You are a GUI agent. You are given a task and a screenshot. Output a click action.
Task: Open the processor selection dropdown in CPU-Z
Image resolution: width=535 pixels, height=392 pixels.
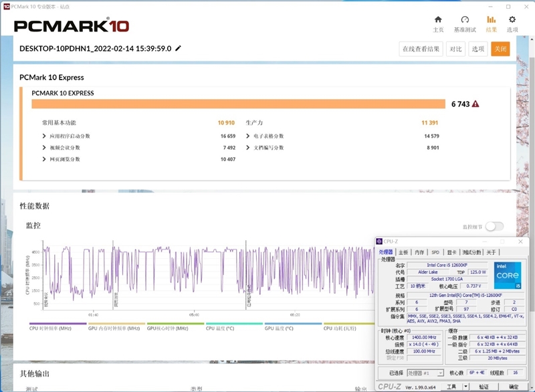click(x=425, y=373)
